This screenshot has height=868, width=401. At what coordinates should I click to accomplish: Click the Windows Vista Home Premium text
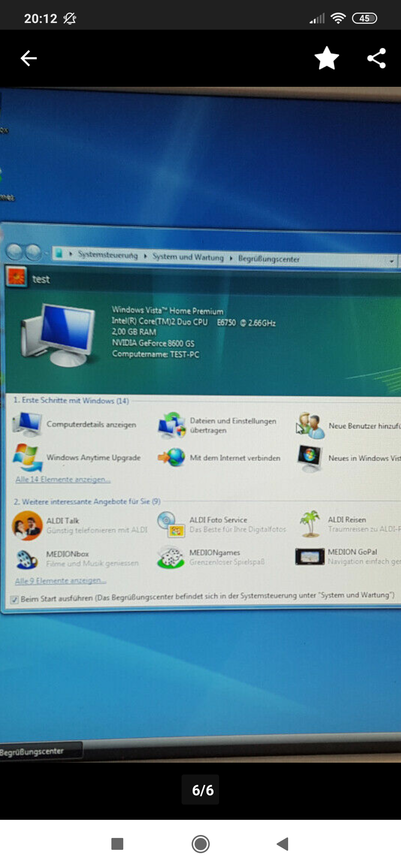(x=167, y=310)
